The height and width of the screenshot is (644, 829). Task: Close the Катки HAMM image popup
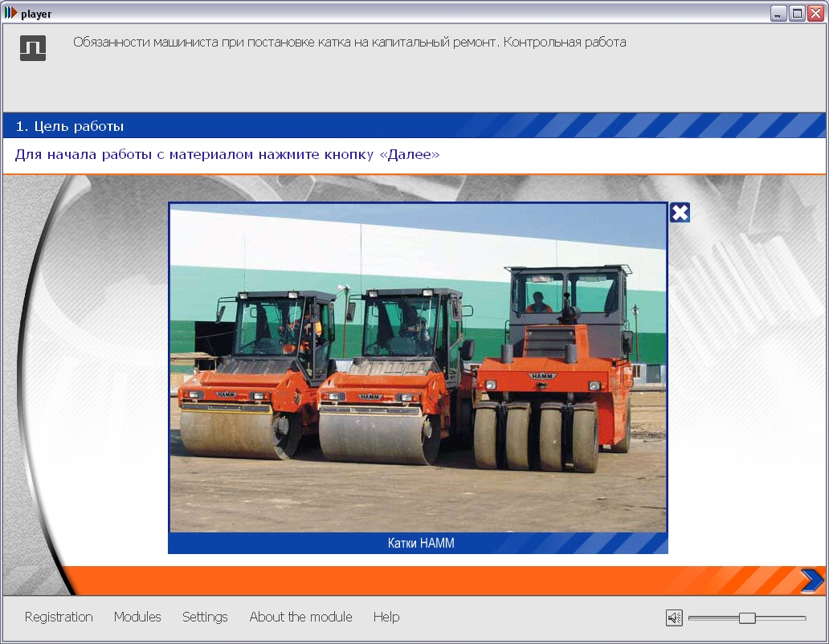pos(680,212)
